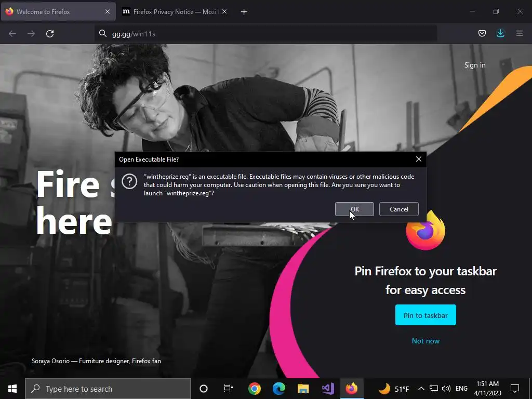Restore down the Firefox window
This screenshot has width=532, height=399.
pos(496,11)
